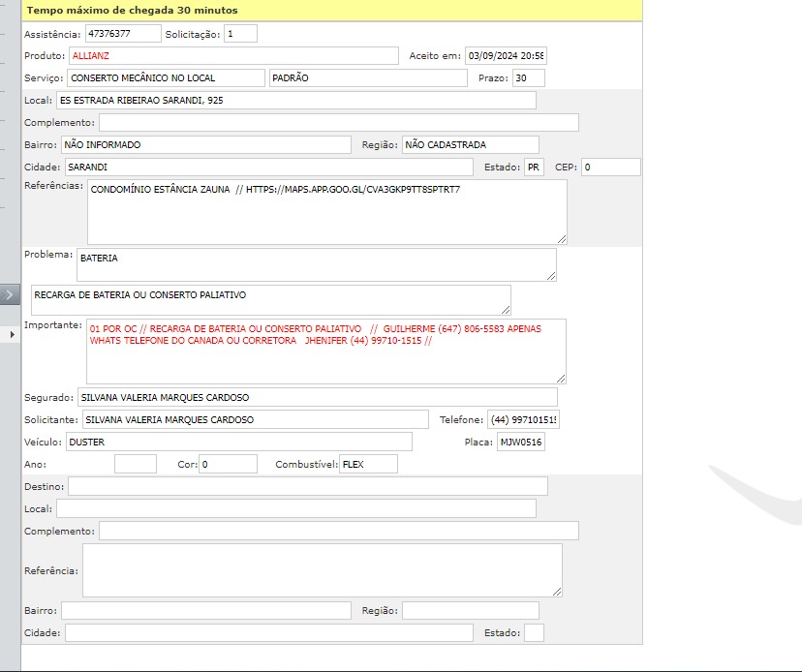Screen dimensions: 802x672
Task: Click the small black arrow on left edge
Action: 11,334
